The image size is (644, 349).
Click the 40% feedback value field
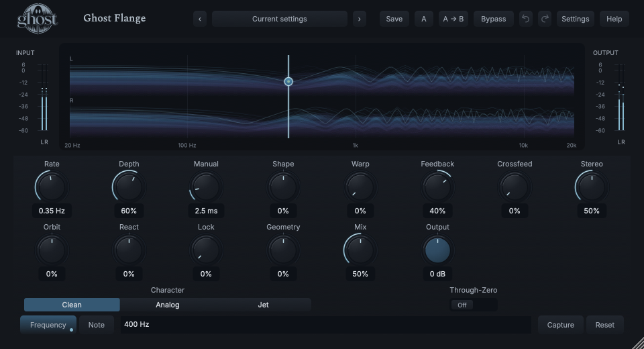[x=437, y=211]
